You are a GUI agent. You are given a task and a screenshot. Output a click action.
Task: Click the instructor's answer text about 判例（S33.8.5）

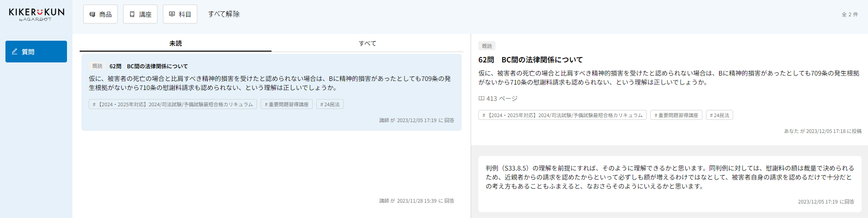pyautogui.click(x=669, y=177)
